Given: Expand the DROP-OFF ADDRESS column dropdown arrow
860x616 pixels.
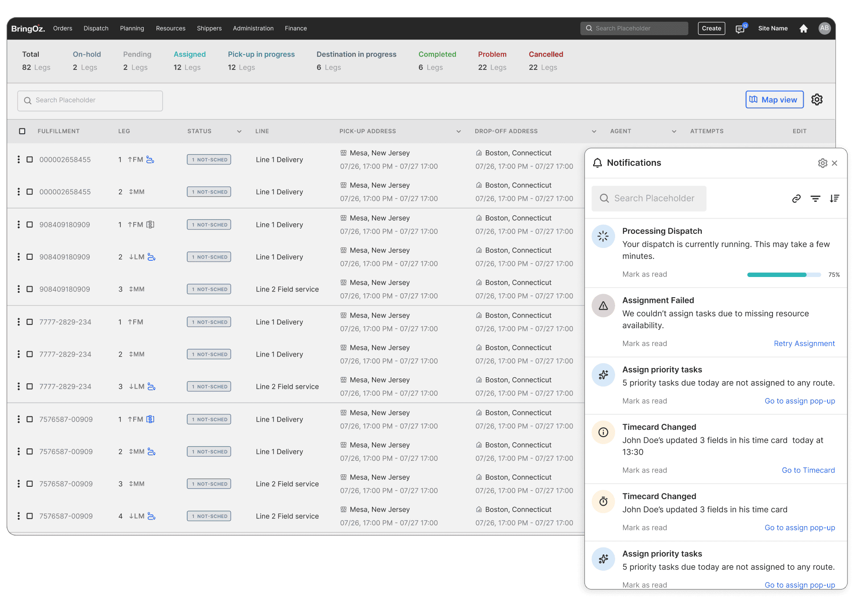Looking at the screenshot, I should [x=594, y=131].
